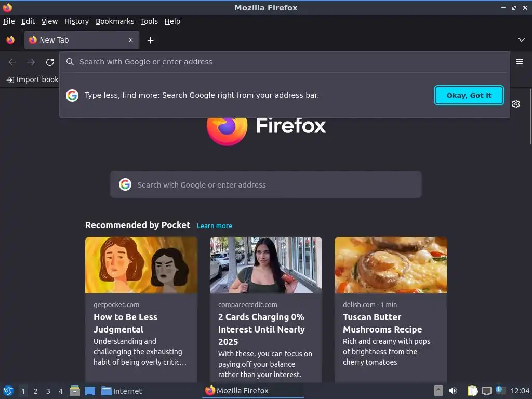Screen dimensions: 532x399
Task: Click the delish.com · 1 min source text
Action: tap(370, 304)
